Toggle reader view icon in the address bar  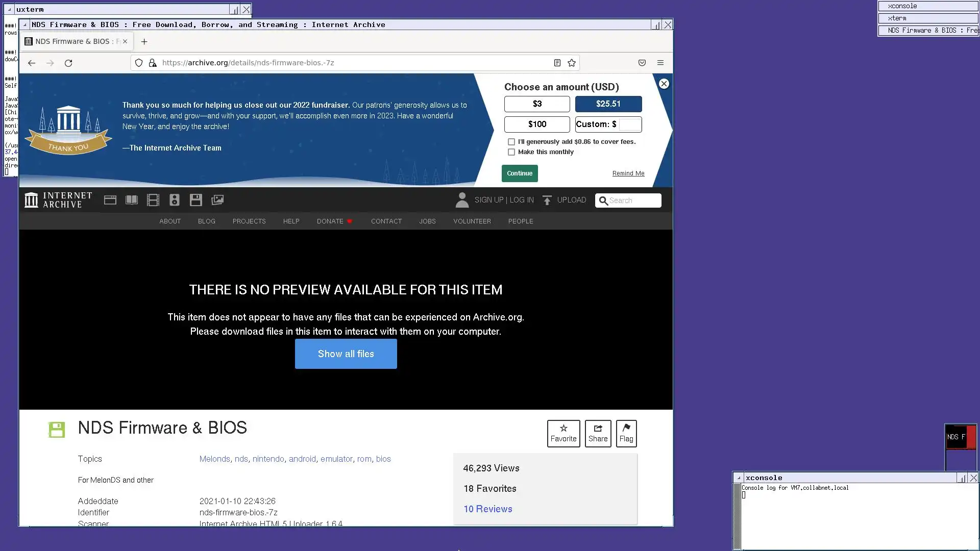pyautogui.click(x=557, y=63)
